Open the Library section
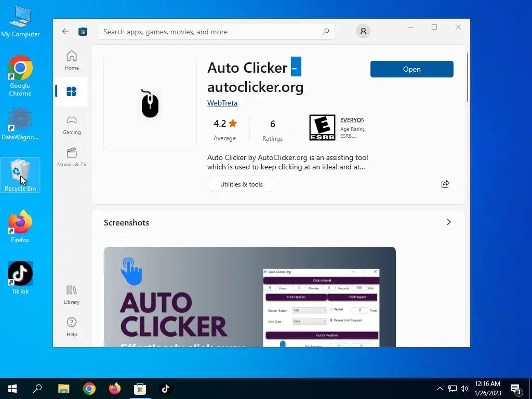The height and width of the screenshot is (399, 532). [x=72, y=295]
